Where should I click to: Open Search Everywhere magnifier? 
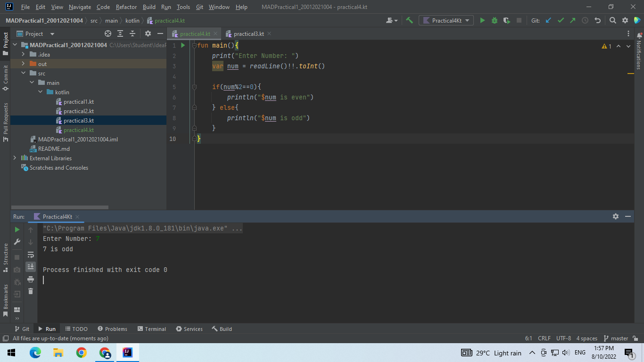tap(611, 20)
